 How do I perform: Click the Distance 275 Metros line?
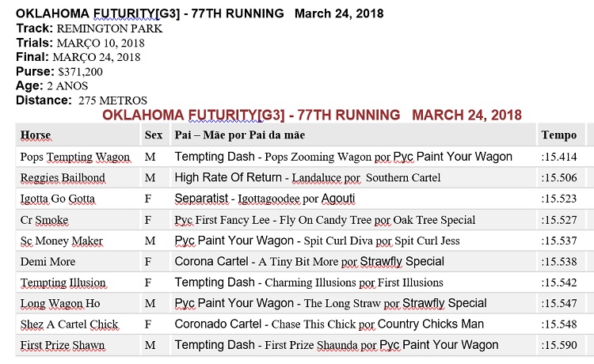click(82, 100)
